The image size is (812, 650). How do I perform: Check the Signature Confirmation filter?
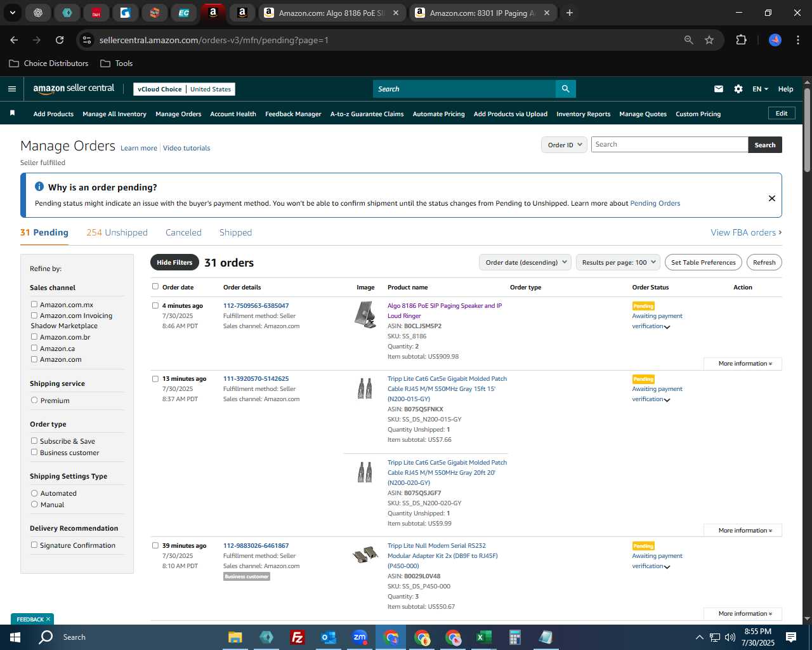[34, 545]
